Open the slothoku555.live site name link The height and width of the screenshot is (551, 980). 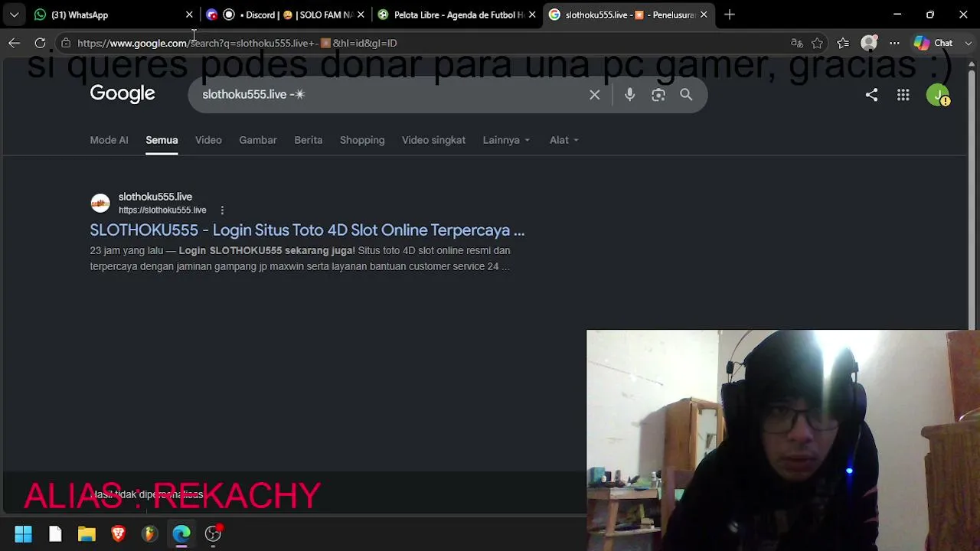[155, 197]
